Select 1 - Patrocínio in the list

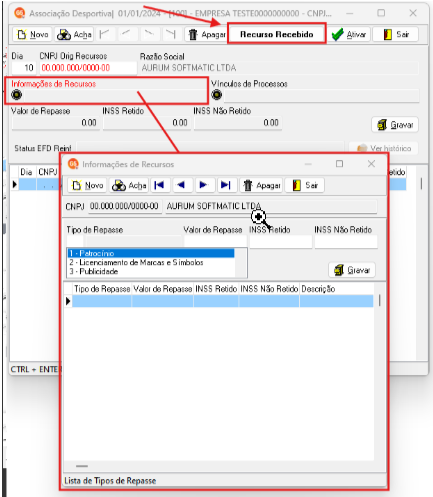[151, 253]
